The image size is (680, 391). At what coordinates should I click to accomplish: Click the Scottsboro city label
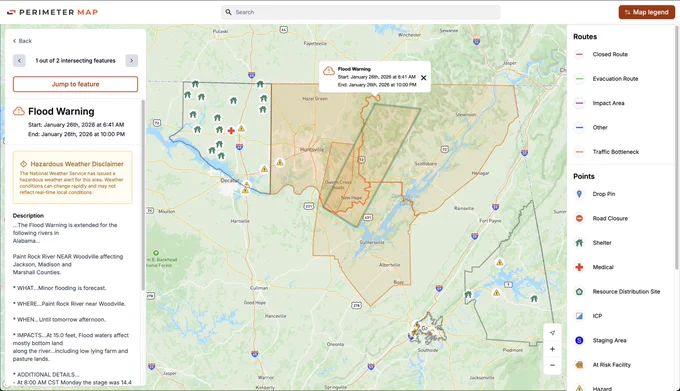[425, 164]
